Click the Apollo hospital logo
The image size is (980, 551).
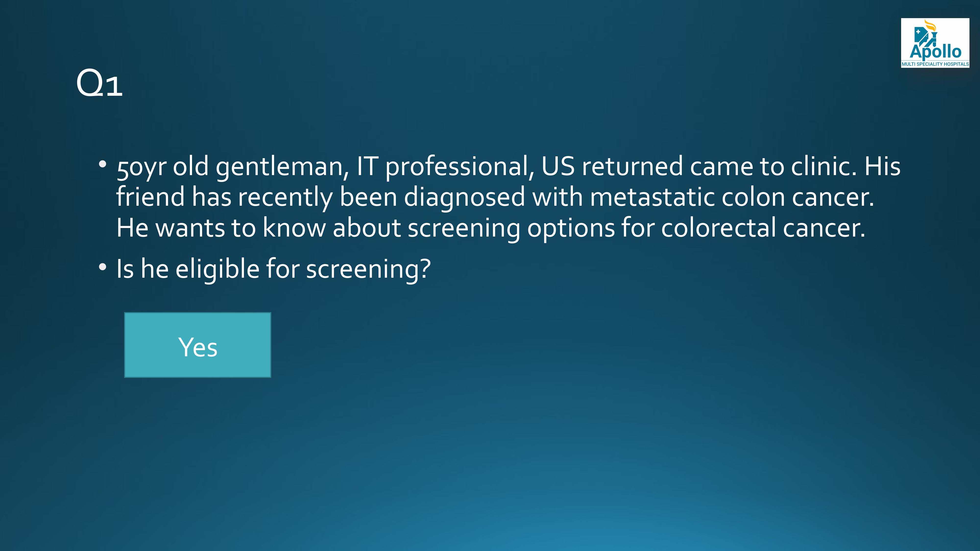[x=935, y=43]
